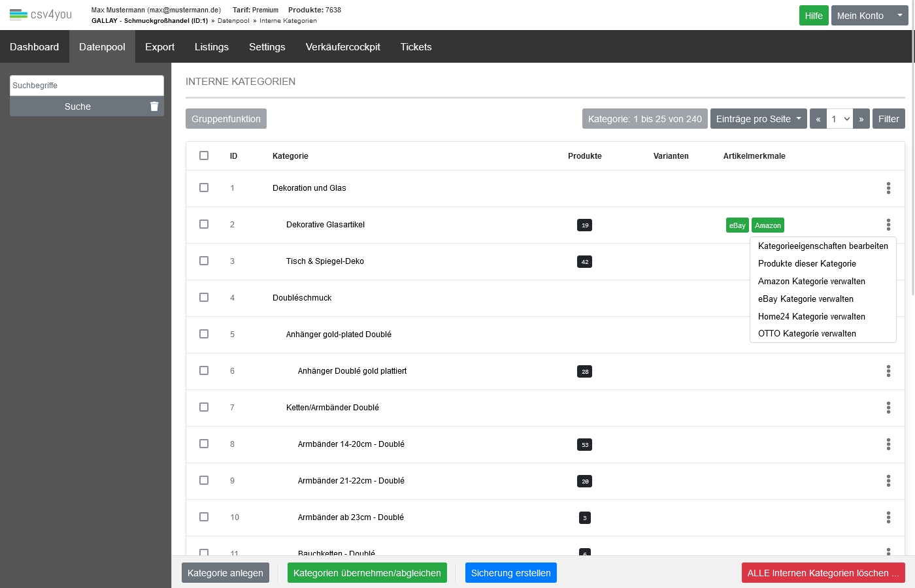915x588 pixels.
Task: Check the box for Dekorative Glasartikel
Action: pos(204,224)
